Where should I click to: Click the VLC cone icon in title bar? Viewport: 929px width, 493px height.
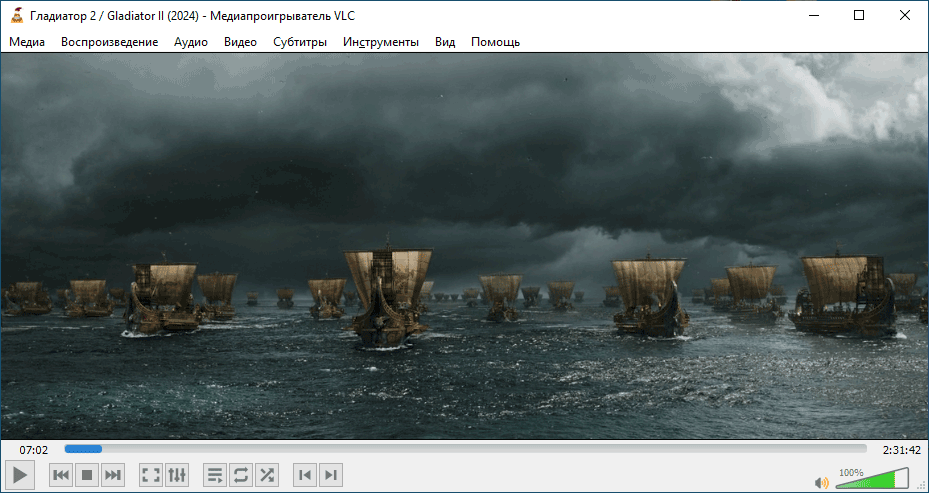[17, 15]
